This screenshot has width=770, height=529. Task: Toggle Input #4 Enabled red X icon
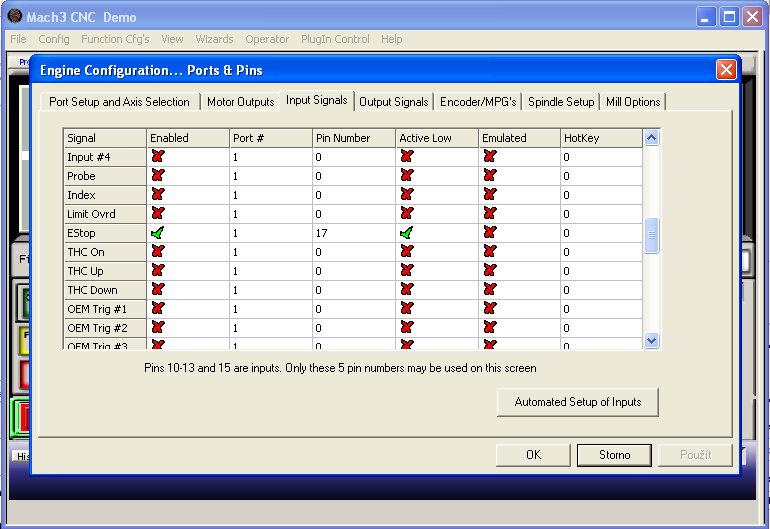[x=157, y=157]
